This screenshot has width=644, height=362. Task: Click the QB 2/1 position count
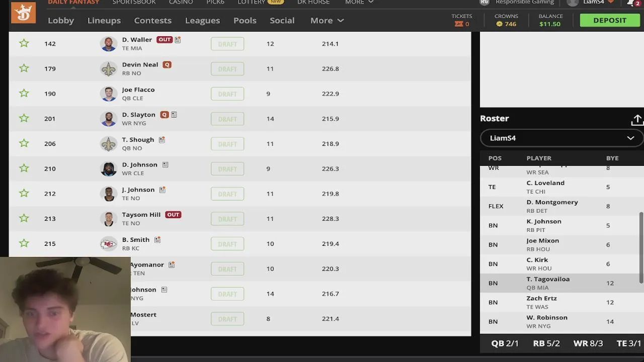point(505,343)
